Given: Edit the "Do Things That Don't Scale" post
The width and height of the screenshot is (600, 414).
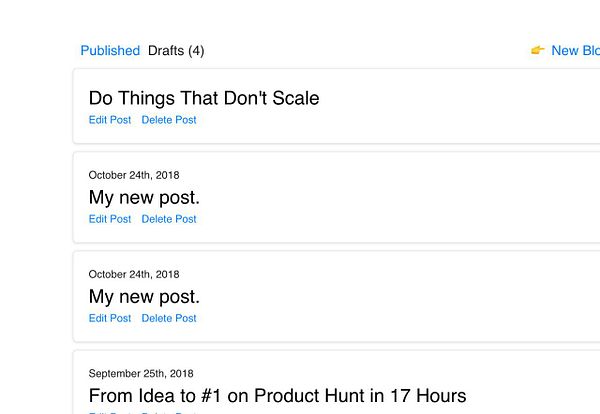Looking at the screenshot, I should tap(110, 120).
